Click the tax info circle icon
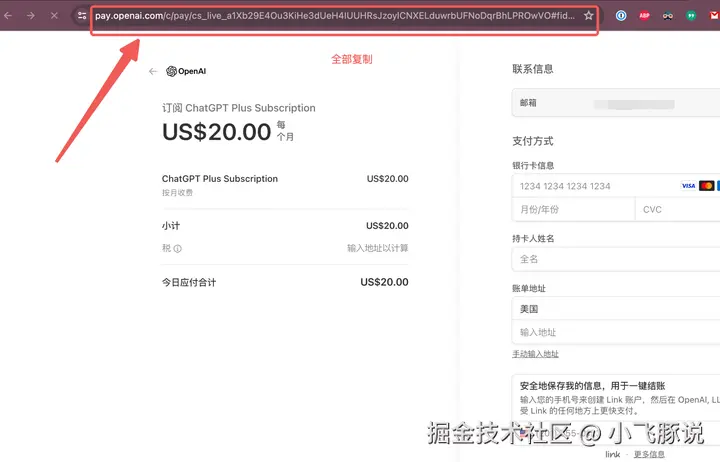This screenshot has height=462, width=720. click(x=178, y=248)
